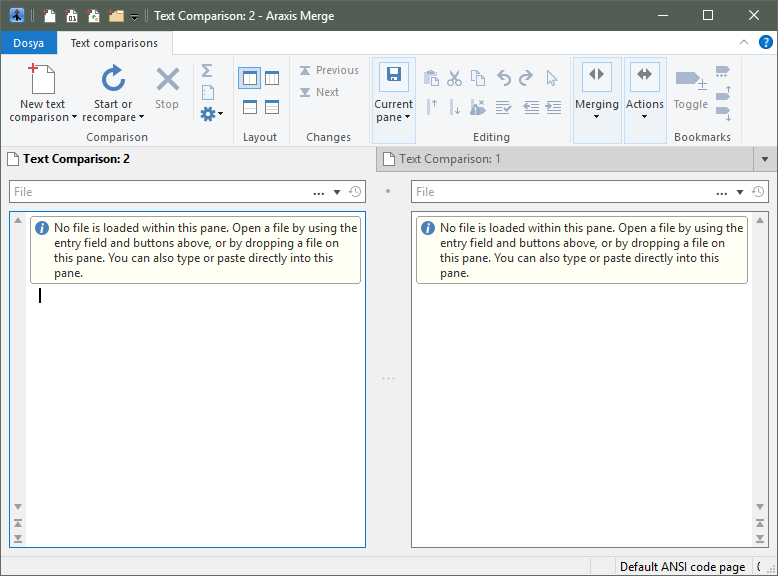This screenshot has height=576, width=778.
Task: Click the Toggle bookmark button
Action: (x=691, y=89)
